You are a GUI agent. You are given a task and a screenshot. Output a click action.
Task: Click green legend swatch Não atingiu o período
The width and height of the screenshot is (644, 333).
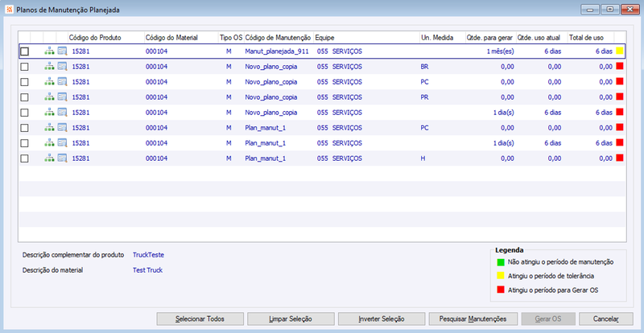500,262
